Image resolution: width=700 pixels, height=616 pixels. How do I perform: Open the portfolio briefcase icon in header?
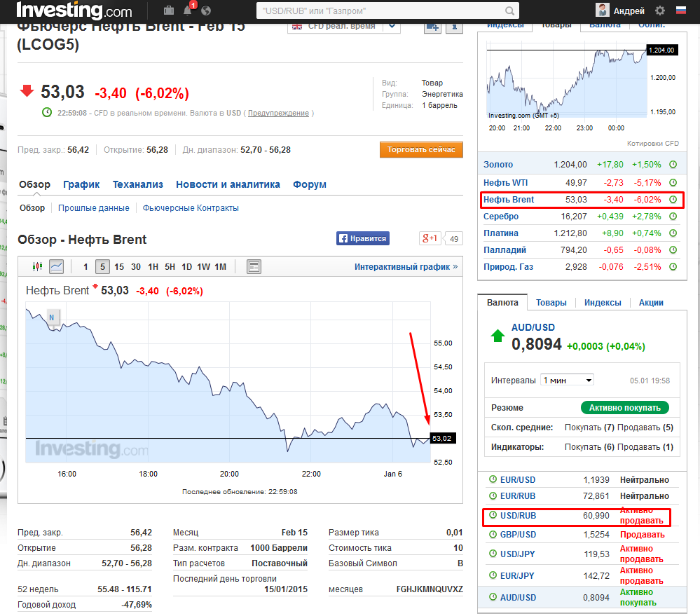pos(169,11)
